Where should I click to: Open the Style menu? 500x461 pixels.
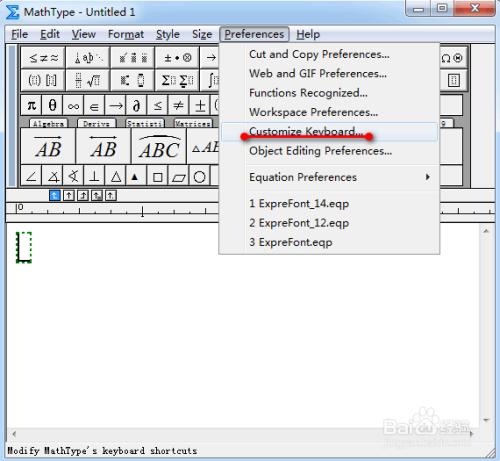tap(168, 34)
